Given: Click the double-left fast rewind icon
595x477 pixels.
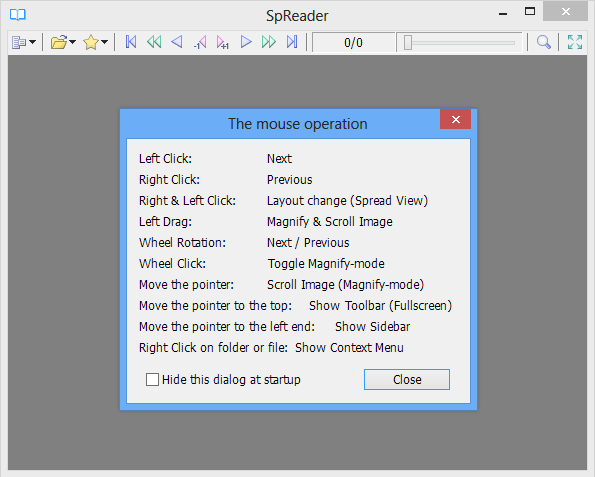Looking at the screenshot, I should coord(154,42).
